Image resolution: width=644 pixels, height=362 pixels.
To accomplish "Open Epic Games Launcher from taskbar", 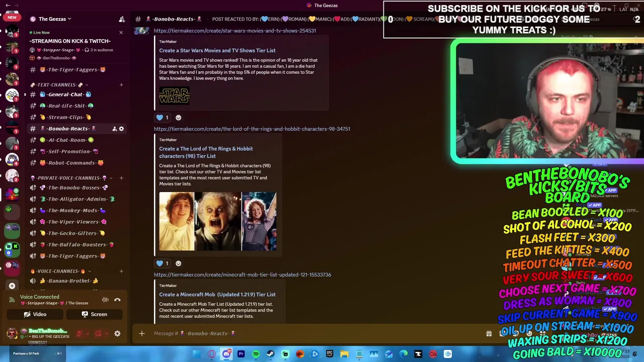I will [330, 354].
